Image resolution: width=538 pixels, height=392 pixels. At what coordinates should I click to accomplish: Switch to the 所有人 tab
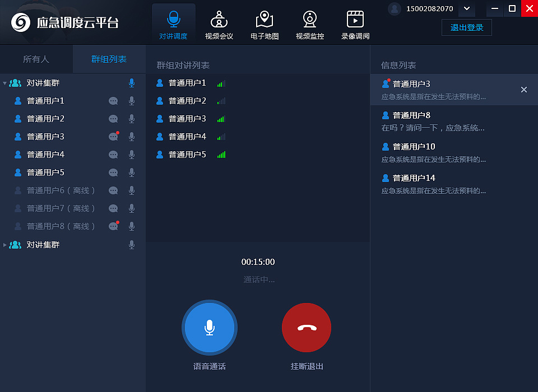pyautogui.click(x=36, y=58)
